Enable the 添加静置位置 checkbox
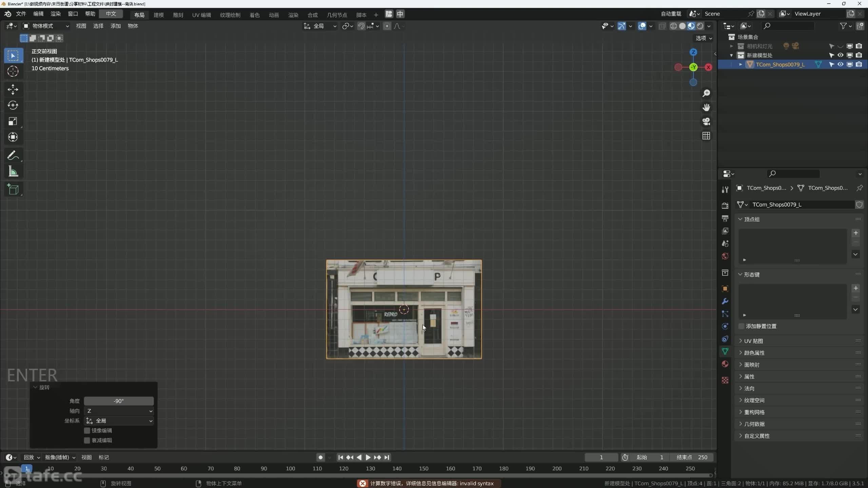 click(x=742, y=326)
